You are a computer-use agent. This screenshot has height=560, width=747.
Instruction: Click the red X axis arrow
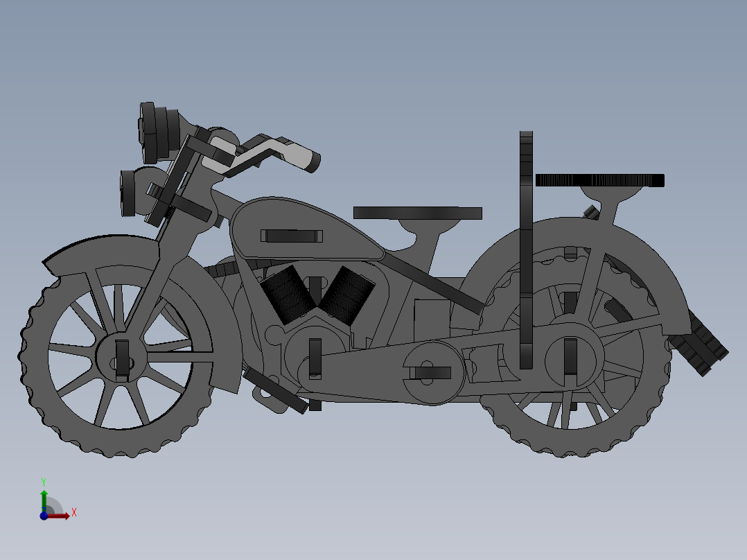tap(66, 514)
